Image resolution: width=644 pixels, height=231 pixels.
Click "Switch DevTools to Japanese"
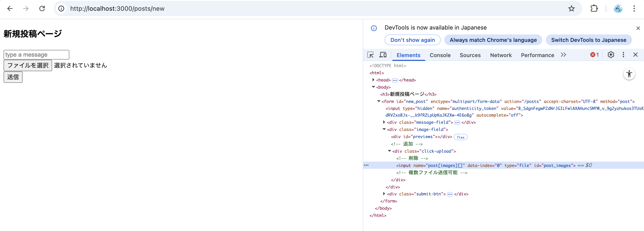coord(589,40)
